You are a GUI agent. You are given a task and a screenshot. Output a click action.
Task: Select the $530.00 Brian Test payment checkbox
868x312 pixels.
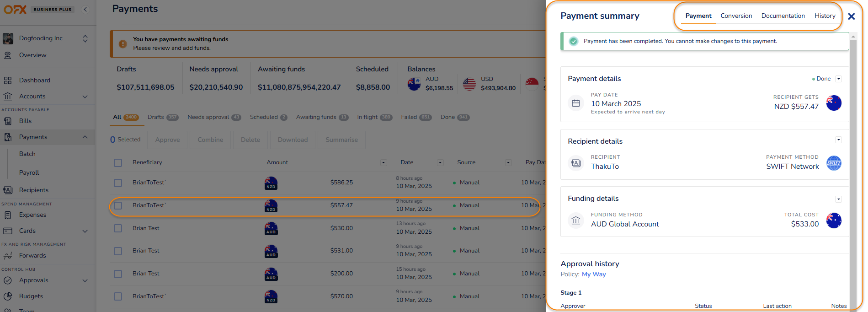[x=118, y=228]
